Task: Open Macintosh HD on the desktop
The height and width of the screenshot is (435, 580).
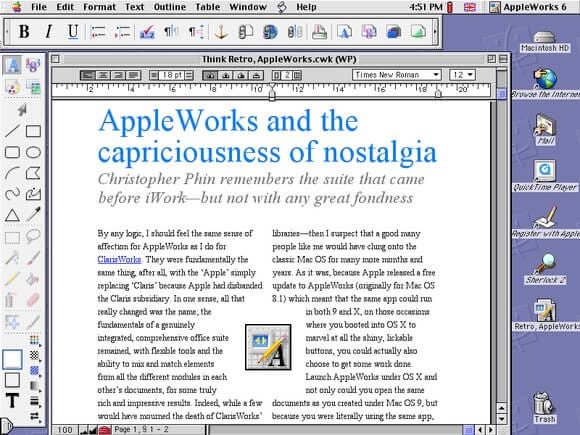Action: (544, 42)
